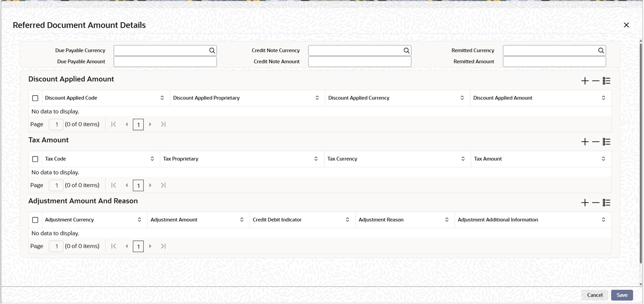644x304 pixels.
Task: Add row to Discount Applied Amount table
Action: point(585,81)
